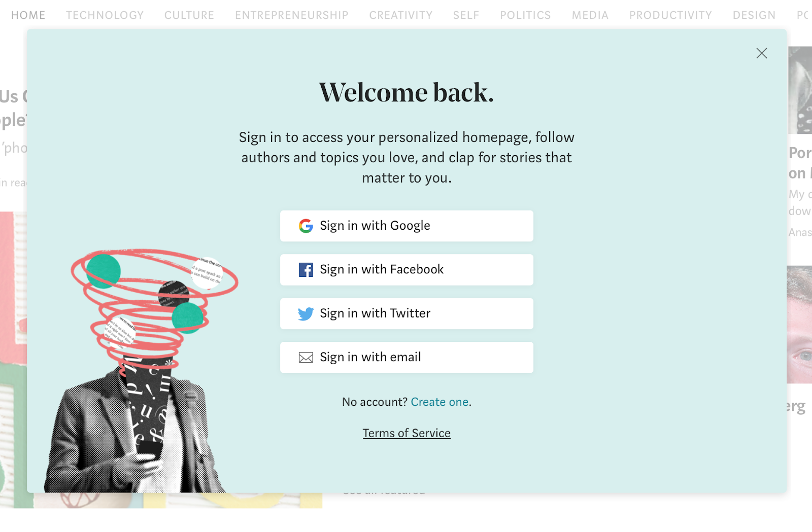Choose Sign in with Facebook

tap(407, 270)
